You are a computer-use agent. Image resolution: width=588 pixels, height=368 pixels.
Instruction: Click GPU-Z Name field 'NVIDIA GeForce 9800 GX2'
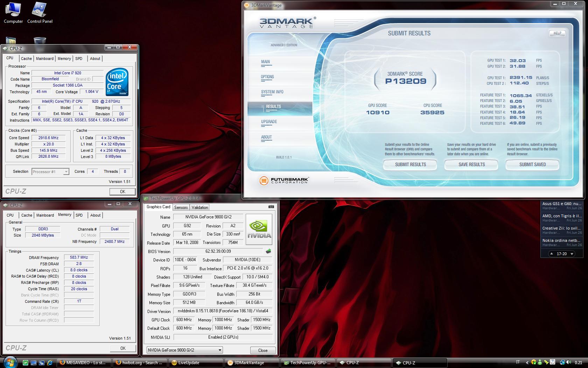[x=208, y=217]
